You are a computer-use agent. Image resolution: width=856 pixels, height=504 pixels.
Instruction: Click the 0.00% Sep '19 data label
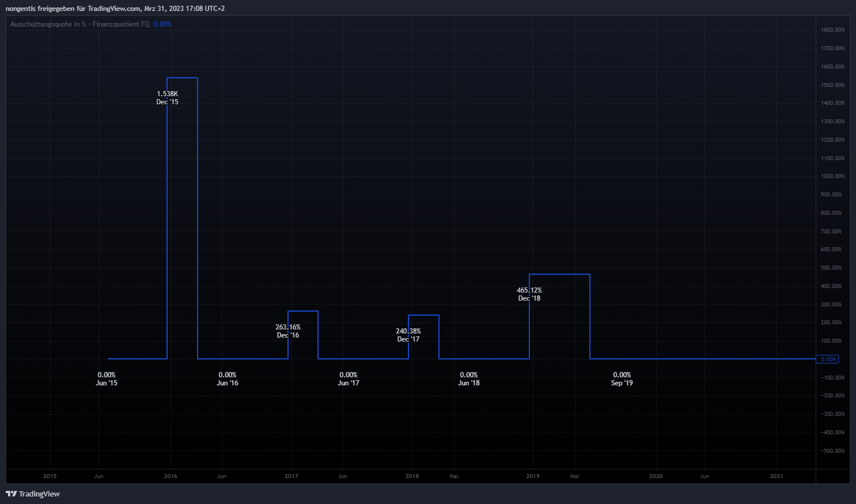point(622,379)
